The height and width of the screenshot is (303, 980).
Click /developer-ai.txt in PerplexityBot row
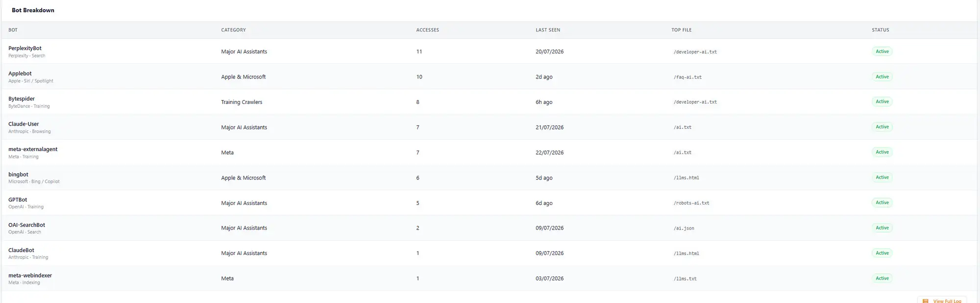tap(695, 52)
